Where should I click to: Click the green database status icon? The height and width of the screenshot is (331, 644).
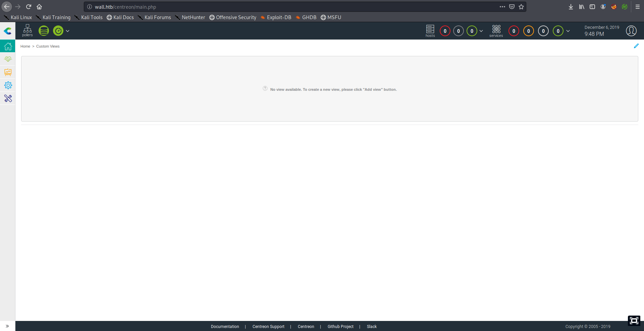[x=44, y=31]
